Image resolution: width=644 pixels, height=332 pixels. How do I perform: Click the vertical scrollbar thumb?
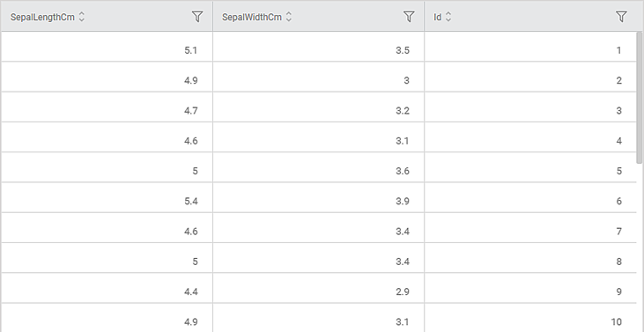click(x=640, y=98)
